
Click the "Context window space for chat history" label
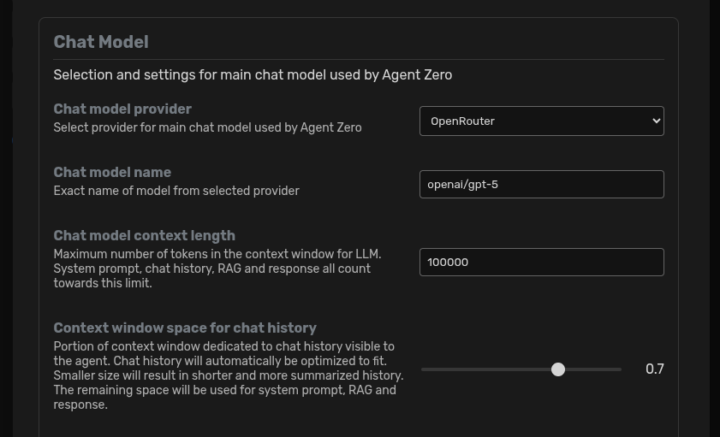point(185,327)
